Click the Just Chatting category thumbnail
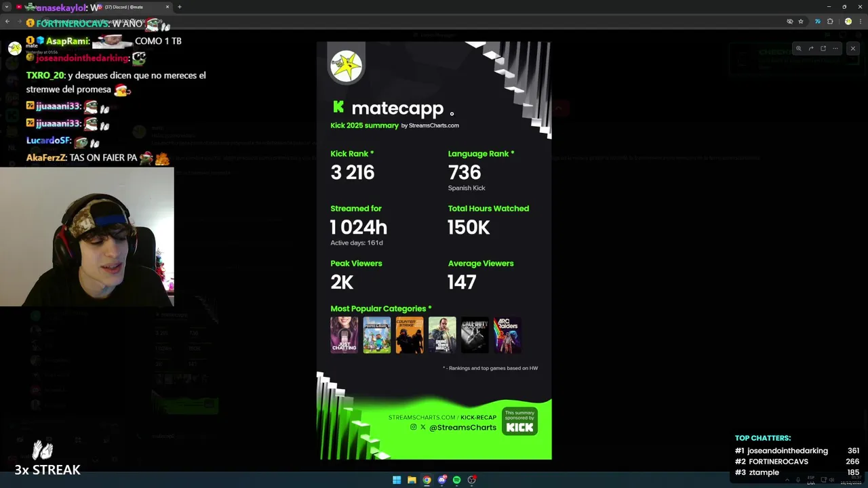868x488 pixels. pyautogui.click(x=344, y=335)
